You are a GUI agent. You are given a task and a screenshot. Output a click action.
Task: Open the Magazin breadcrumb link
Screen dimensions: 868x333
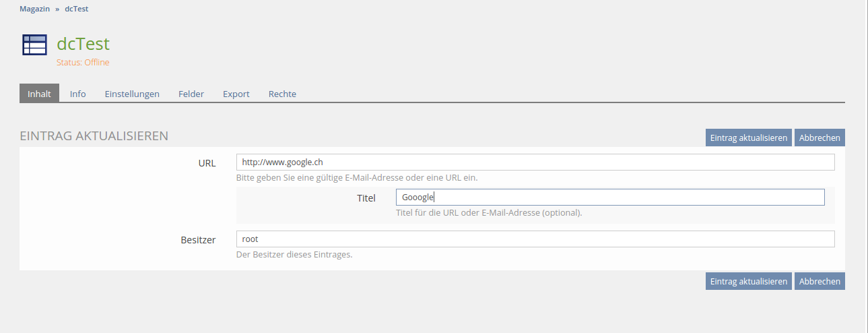point(35,9)
